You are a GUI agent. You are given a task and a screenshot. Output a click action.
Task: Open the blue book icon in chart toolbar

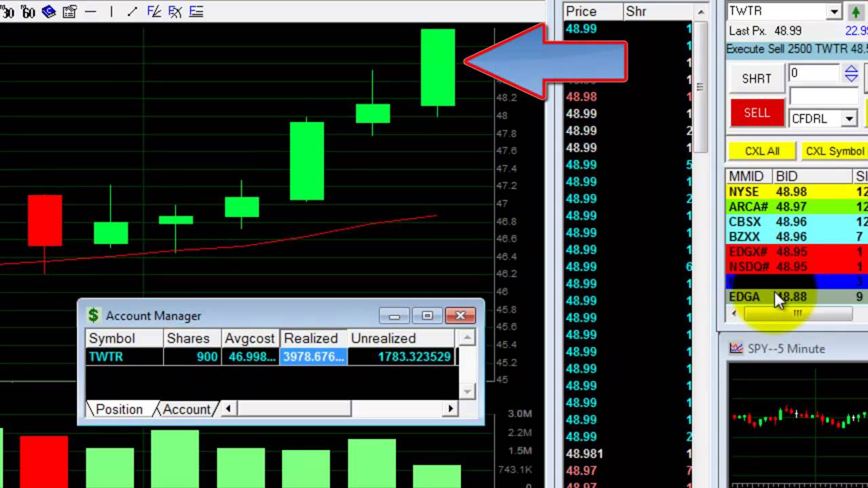tap(49, 12)
